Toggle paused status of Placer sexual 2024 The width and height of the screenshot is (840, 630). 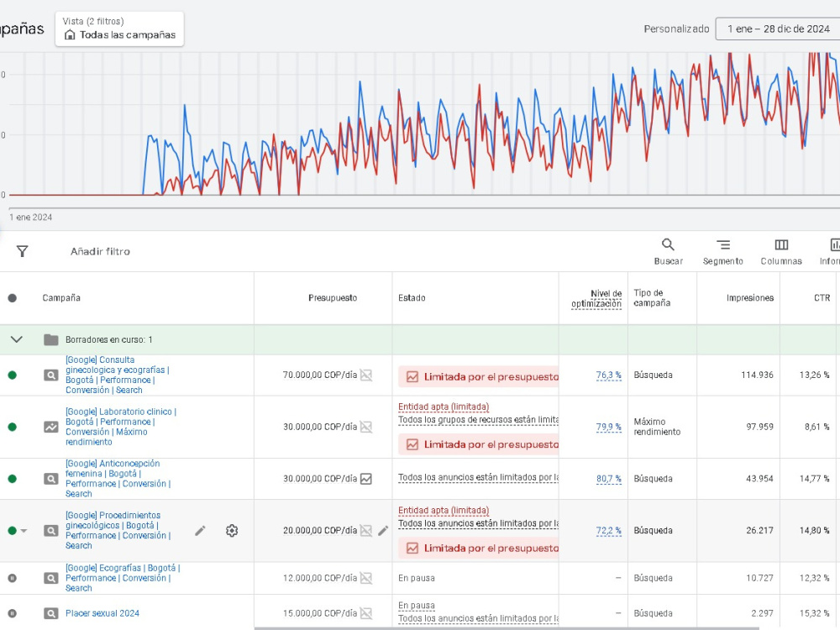[x=13, y=613]
